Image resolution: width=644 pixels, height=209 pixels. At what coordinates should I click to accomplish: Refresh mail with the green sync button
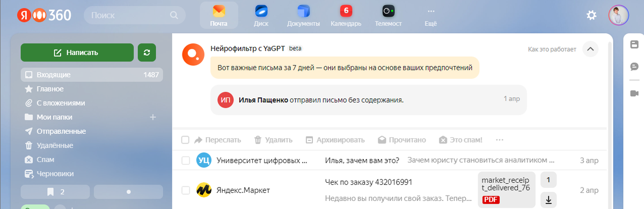click(147, 53)
